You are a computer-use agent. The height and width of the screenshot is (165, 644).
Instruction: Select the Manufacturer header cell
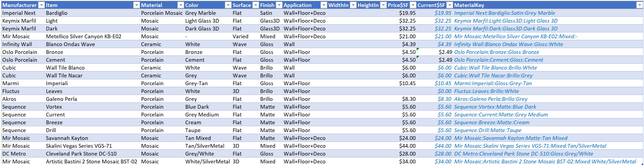[x=23, y=5]
